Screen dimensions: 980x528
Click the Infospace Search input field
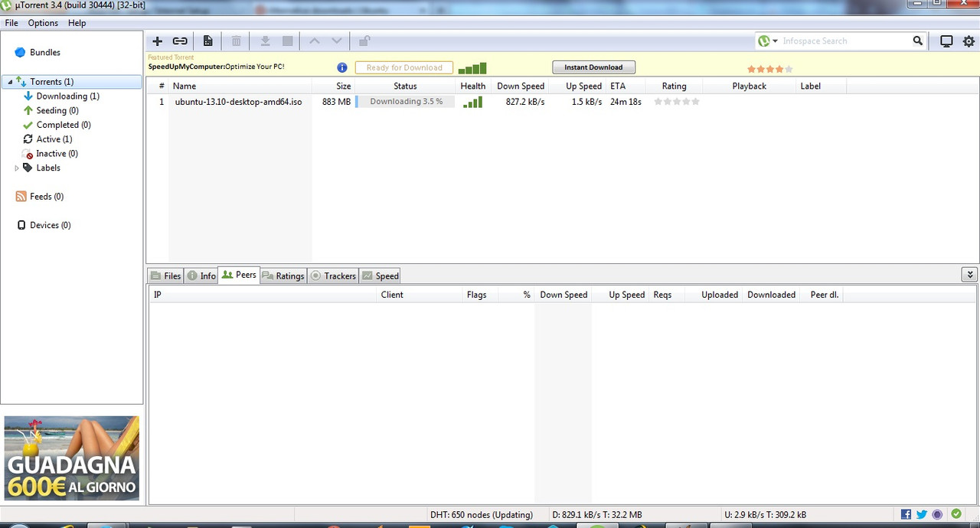845,41
